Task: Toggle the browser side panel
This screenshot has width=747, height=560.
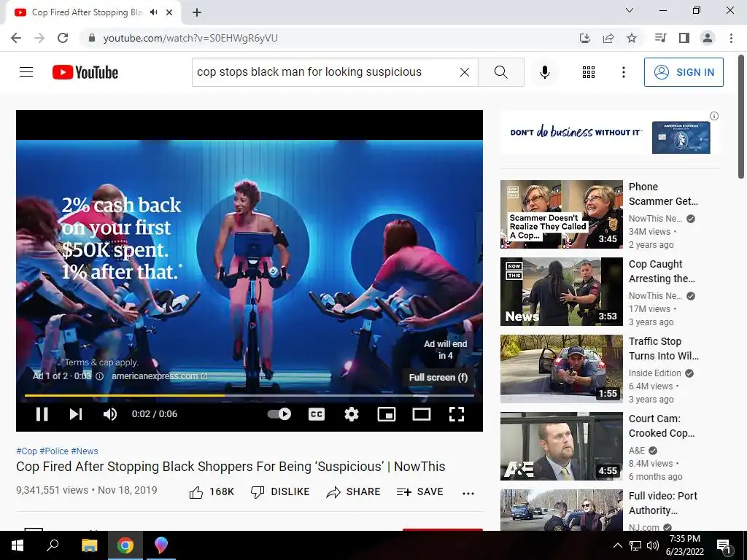Action: point(684,38)
